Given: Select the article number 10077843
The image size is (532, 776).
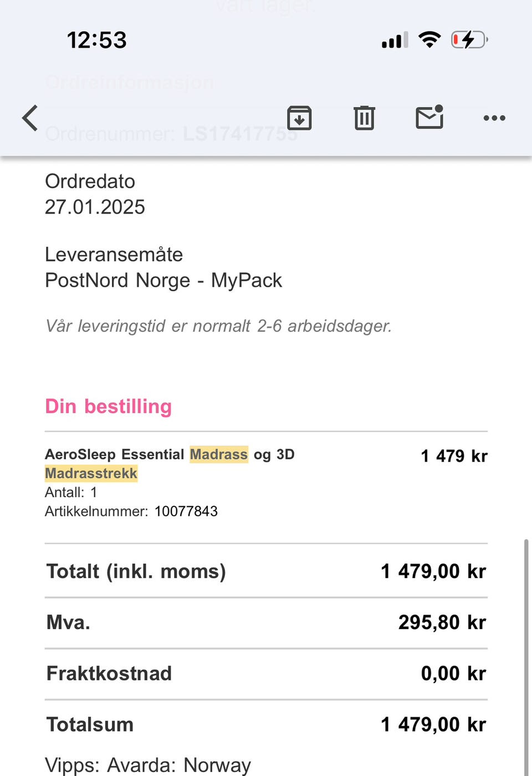Looking at the screenshot, I should pyautogui.click(x=186, y=511).
